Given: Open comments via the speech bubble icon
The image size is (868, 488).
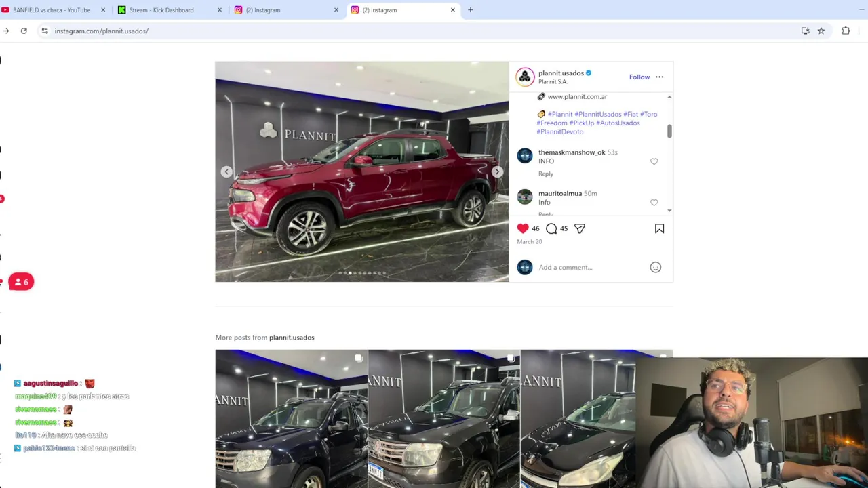Looking at the screenshot, I should pos(551,228).
